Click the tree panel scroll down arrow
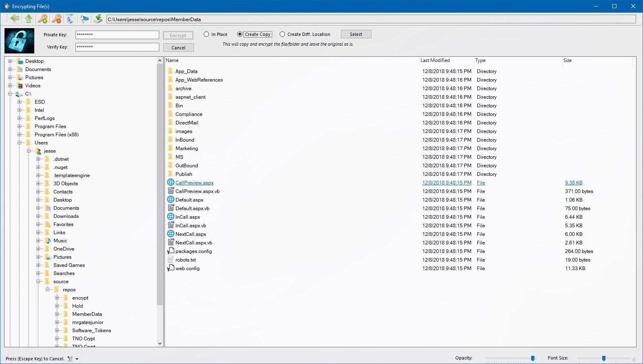This screenshot has width=643, height=364. click(160, 344)
